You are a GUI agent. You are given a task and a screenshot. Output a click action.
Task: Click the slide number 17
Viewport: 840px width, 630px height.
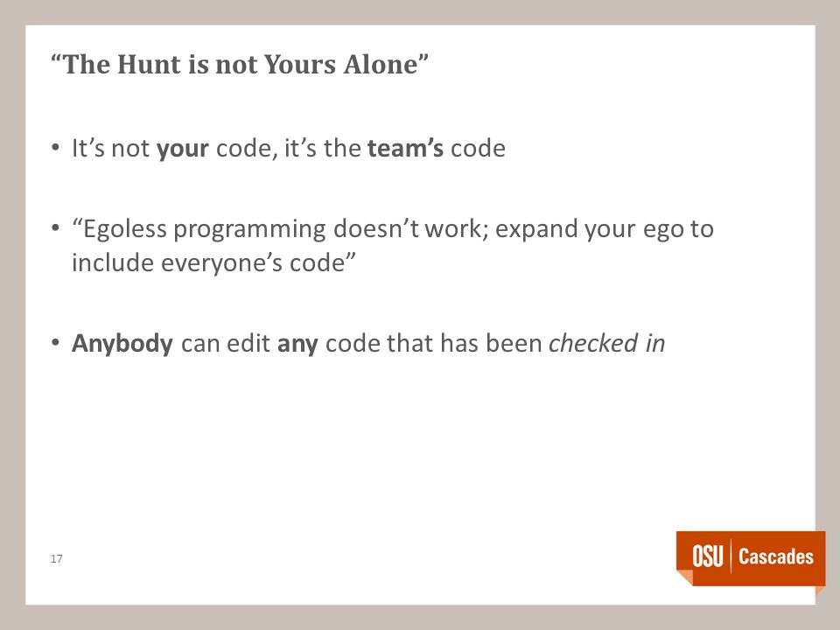click(x=56, y=559)
